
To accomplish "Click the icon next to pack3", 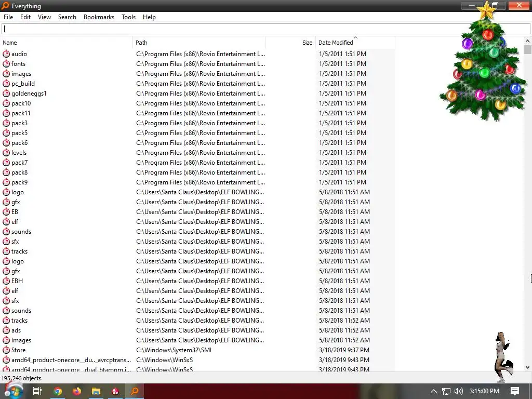I will 6,123.
